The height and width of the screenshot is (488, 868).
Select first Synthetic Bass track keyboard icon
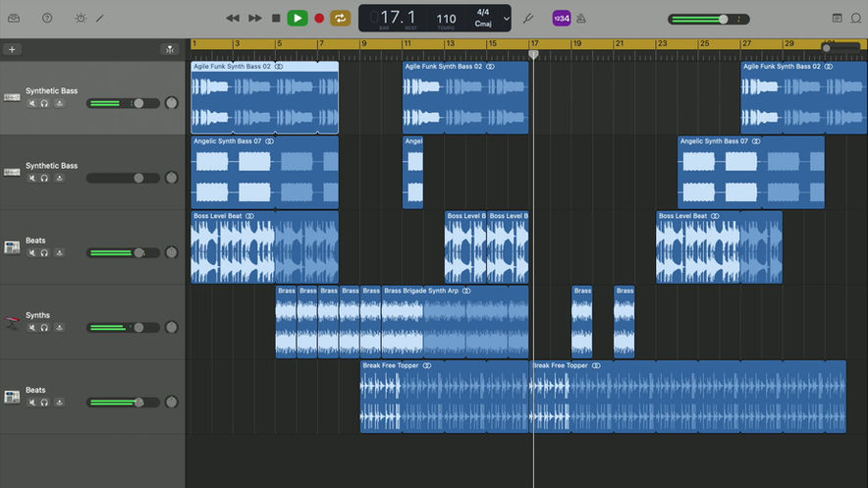(x=12, y=97)
